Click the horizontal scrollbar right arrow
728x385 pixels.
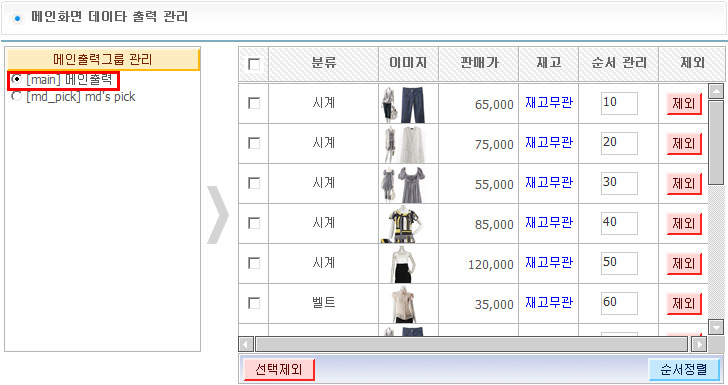(699, 344)
